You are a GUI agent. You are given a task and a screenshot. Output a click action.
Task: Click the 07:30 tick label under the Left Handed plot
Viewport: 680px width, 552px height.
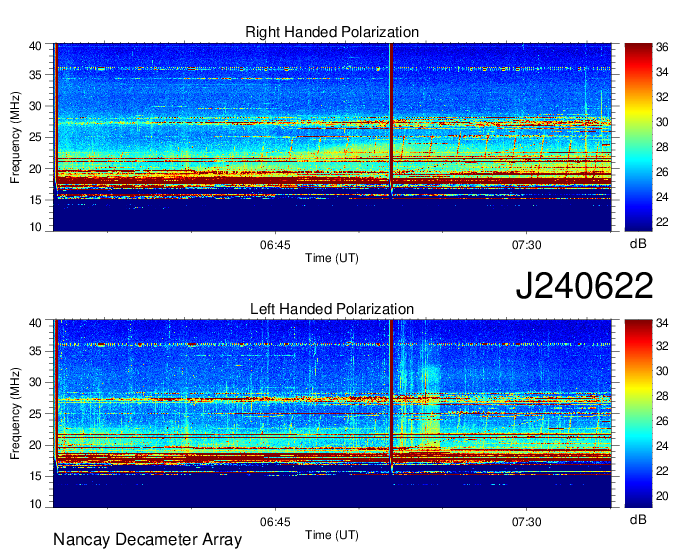click(x=526, y=522)
